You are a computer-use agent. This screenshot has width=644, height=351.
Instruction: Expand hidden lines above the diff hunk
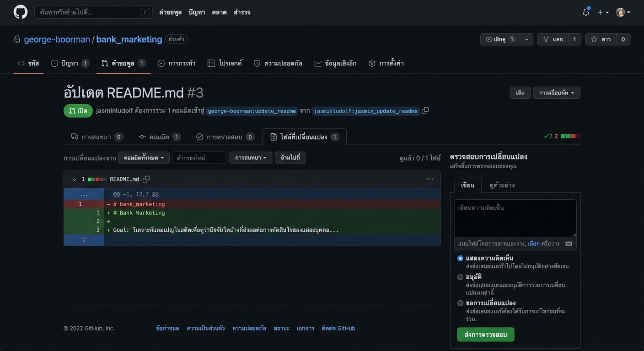pyautogui.click(x=84, y=194)
